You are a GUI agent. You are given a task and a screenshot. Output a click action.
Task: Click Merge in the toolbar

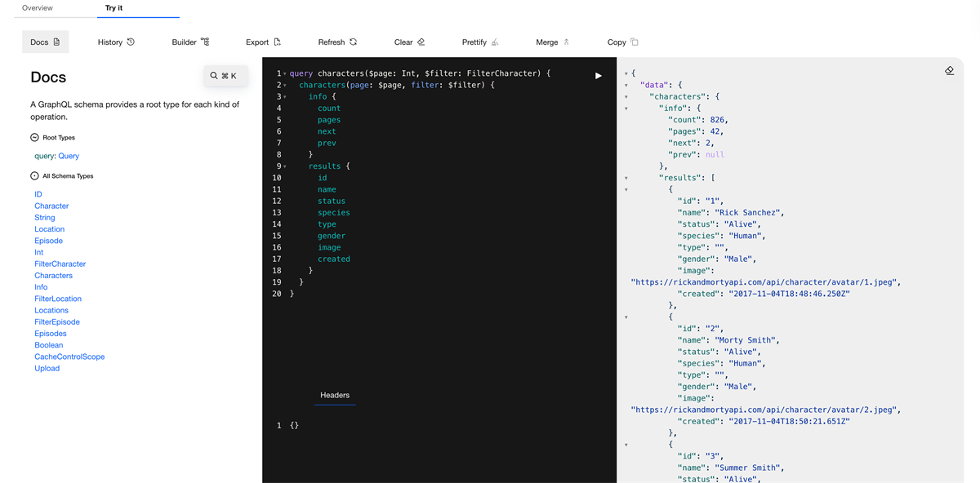[x=553, y=42]
